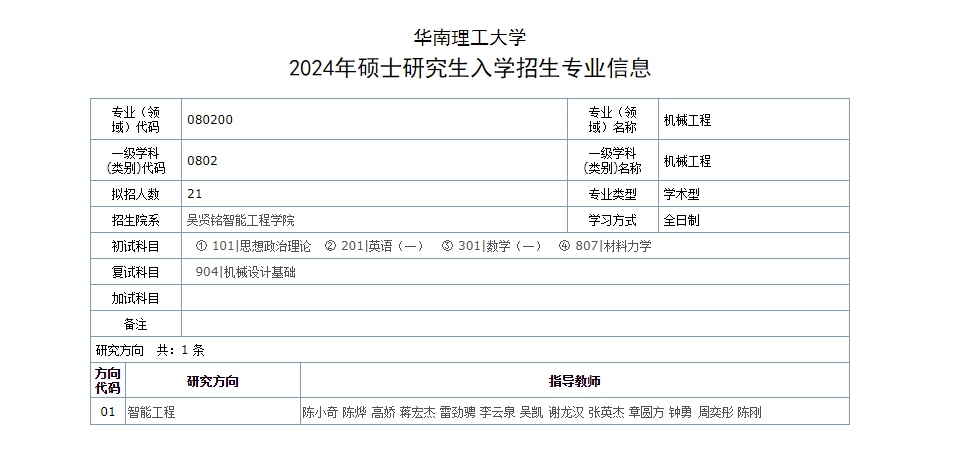
Task: Click 机械工程 in the 专业名称 row
Action: (x=687, y=120)
